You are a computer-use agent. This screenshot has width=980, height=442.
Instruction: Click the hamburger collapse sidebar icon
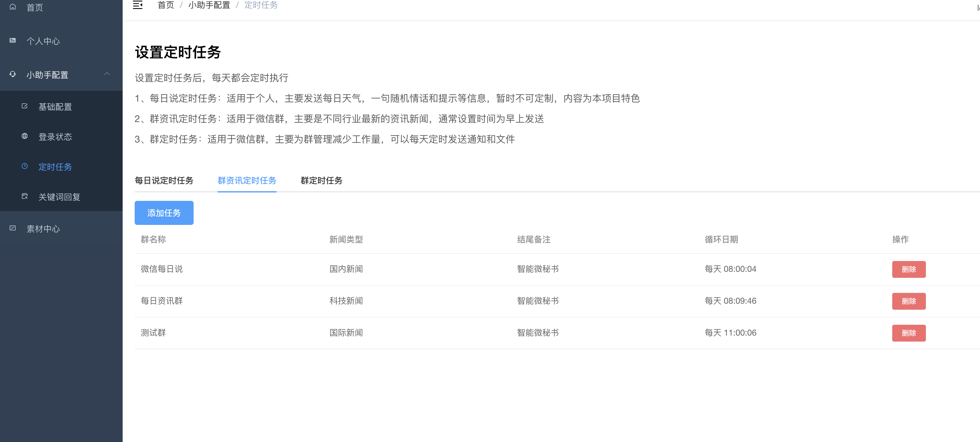pos(137,5)
